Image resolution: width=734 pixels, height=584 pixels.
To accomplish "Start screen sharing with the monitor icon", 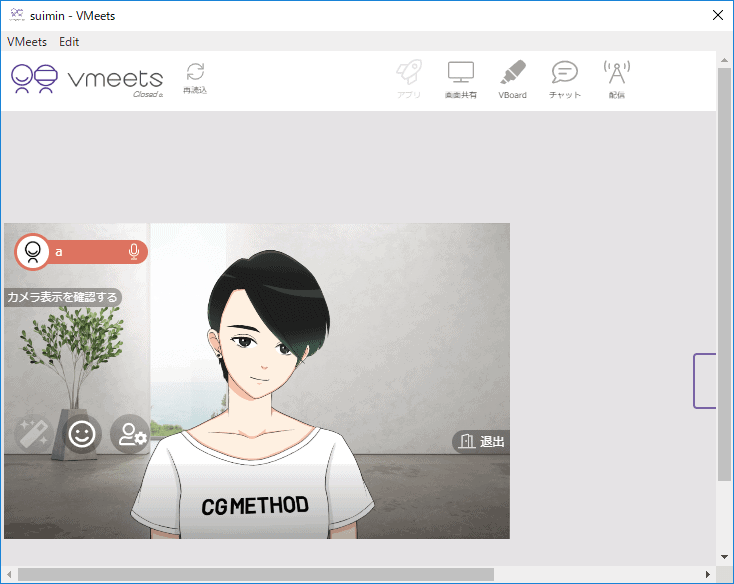I will pos(460,77).
